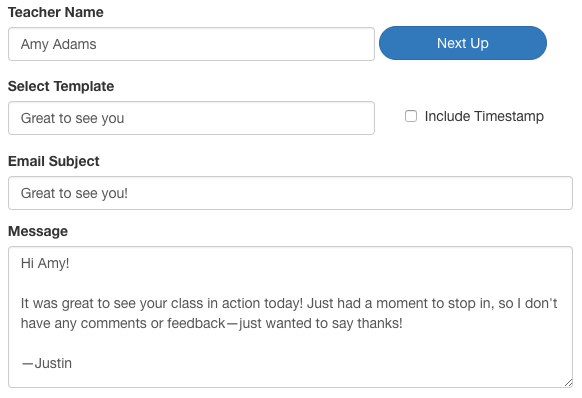Image resolution: width=582 pixels, height=398 pixels.
Task: Click the Message label
Action: pyautogui.click(x=38, y=231)
